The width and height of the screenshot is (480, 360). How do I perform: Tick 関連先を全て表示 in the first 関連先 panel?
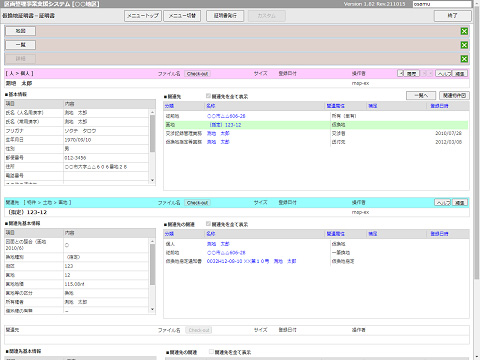point(208,96)
